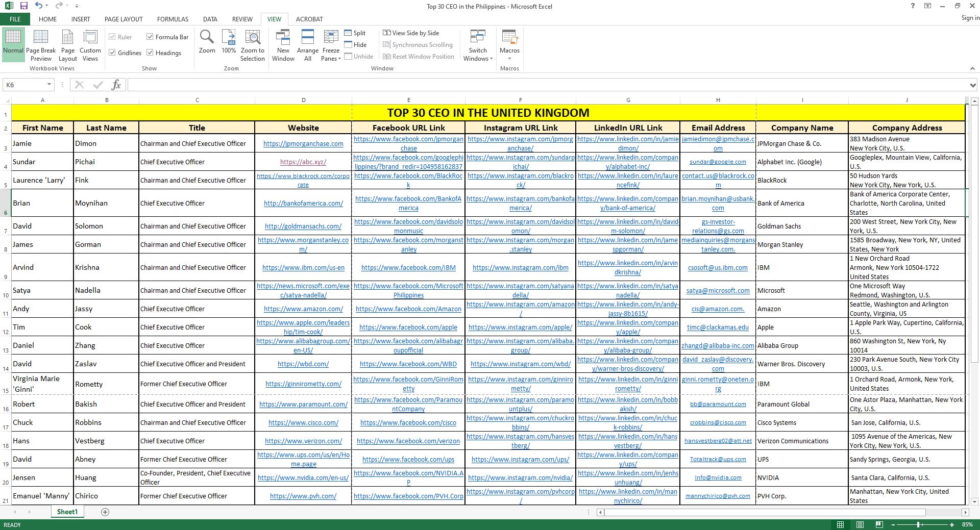Click Page Layout icon in status bar
The width and height of the screenshot is (980, 530).
pos(860,524)
